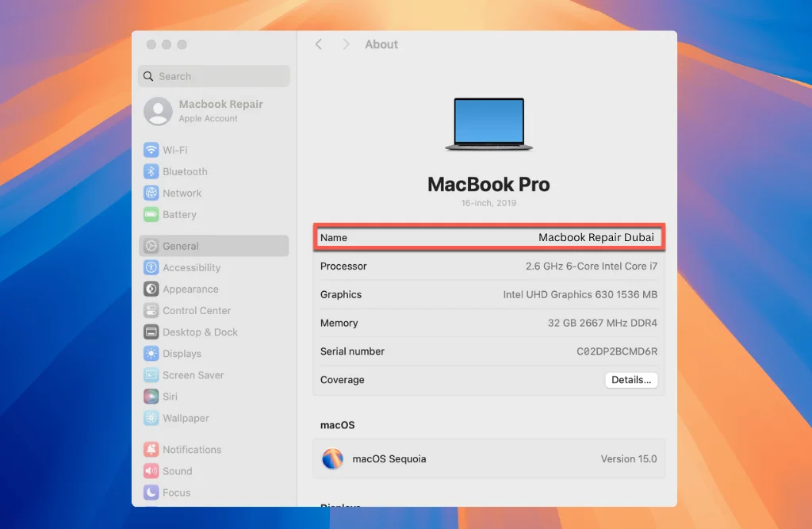812x529 pixels.
Task: Open the Coverage Details button
Action: pos(630,380)
